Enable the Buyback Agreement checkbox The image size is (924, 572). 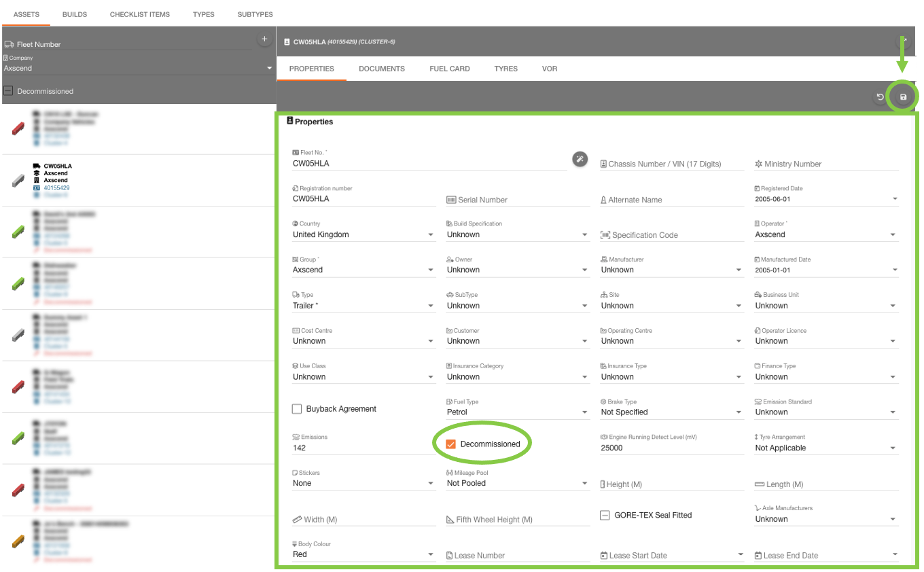tap(297, 409)
